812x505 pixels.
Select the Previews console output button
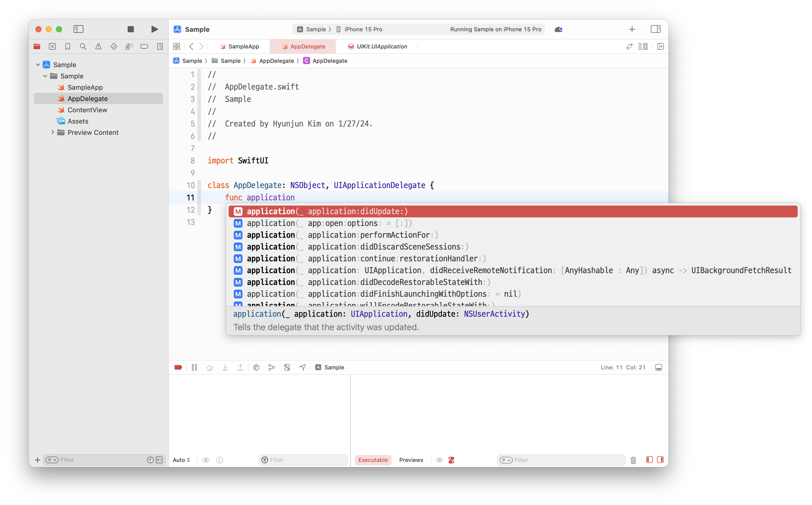(411, 460)
